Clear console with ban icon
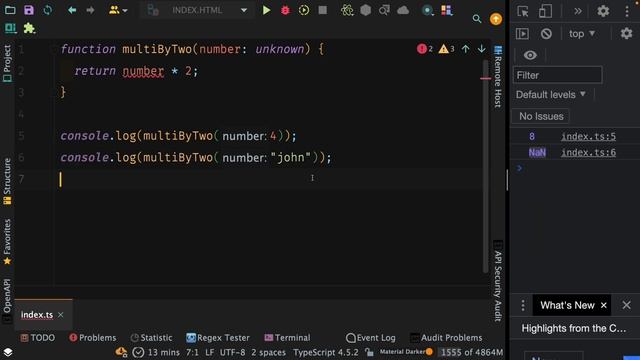Image resolution: width=640 pixels, height=360 pixels. point(546,33)
